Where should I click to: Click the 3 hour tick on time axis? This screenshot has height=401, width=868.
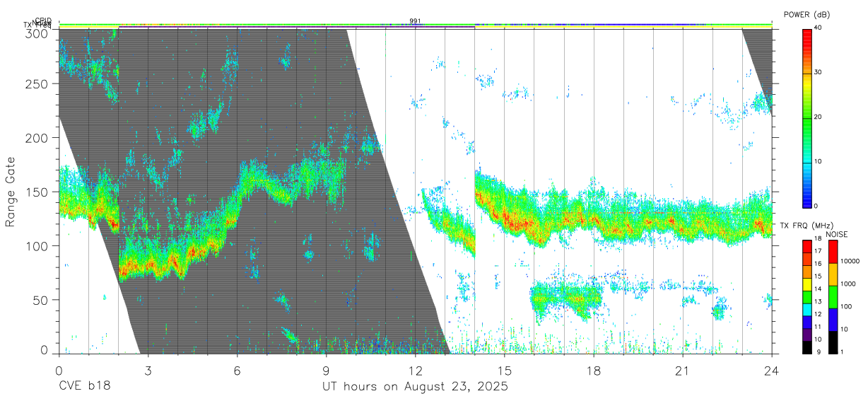(x=148, y=370)
